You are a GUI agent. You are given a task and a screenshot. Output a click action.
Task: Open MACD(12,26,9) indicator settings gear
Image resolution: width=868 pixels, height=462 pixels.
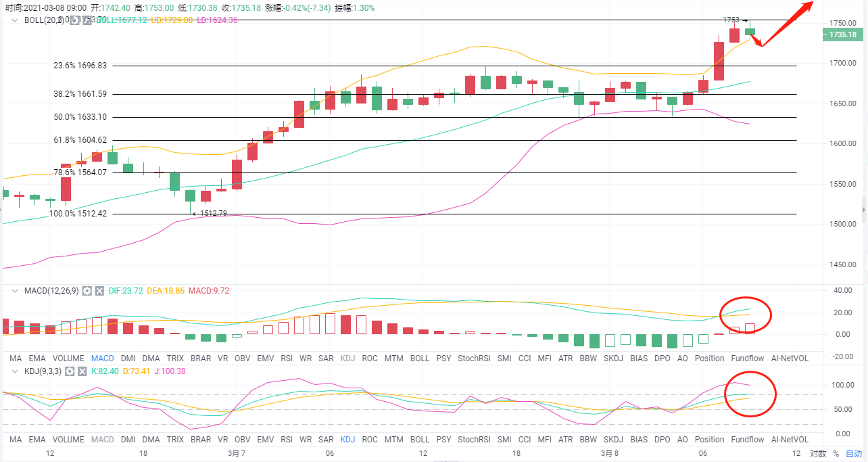87,291
